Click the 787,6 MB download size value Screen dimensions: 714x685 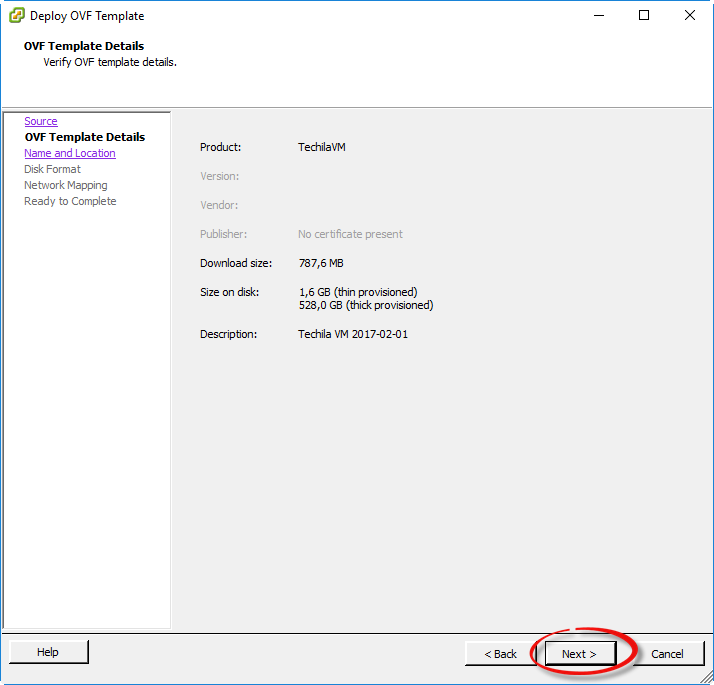(x=320, y=263)
